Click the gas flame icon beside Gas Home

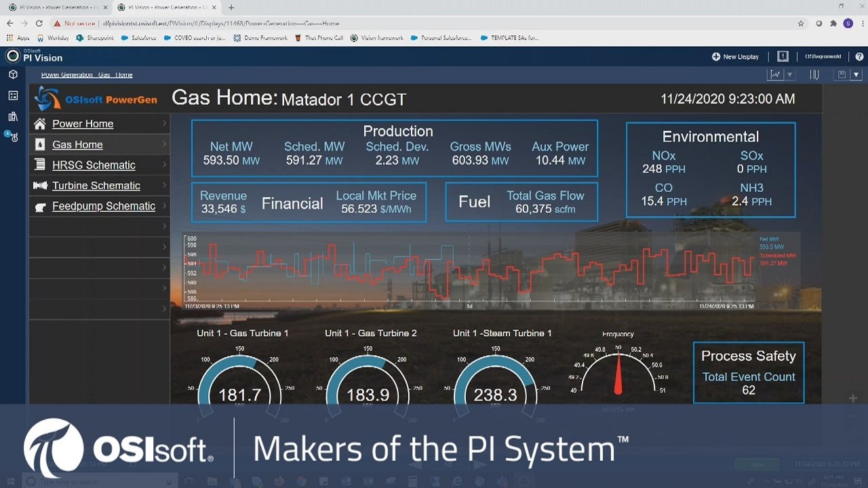40,144
